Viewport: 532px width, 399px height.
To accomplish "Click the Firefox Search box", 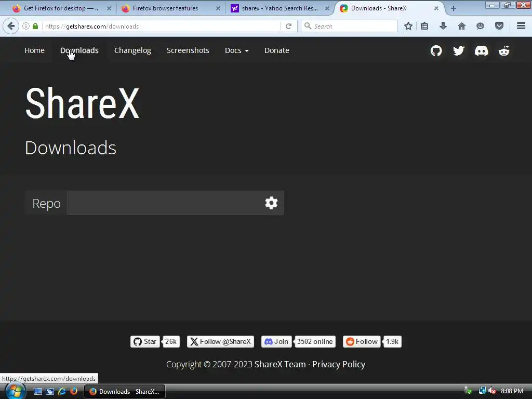I will point(349,26).
